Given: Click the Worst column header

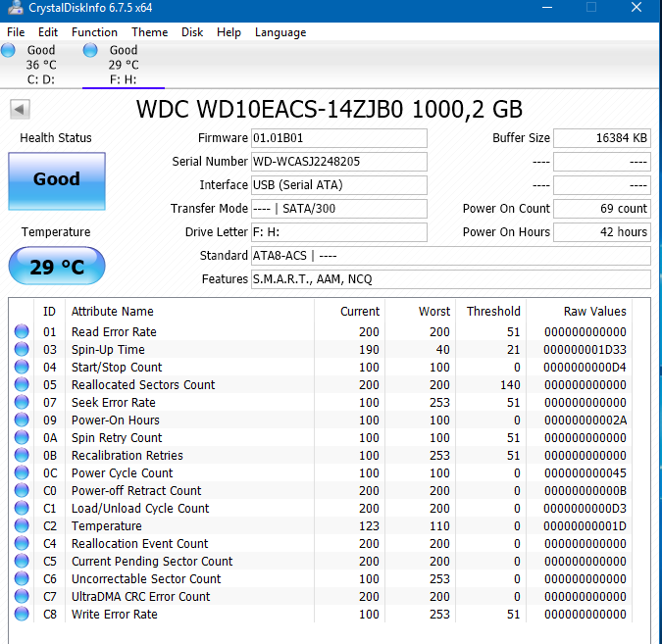Looking at the screenshot, I should point(420,312).
